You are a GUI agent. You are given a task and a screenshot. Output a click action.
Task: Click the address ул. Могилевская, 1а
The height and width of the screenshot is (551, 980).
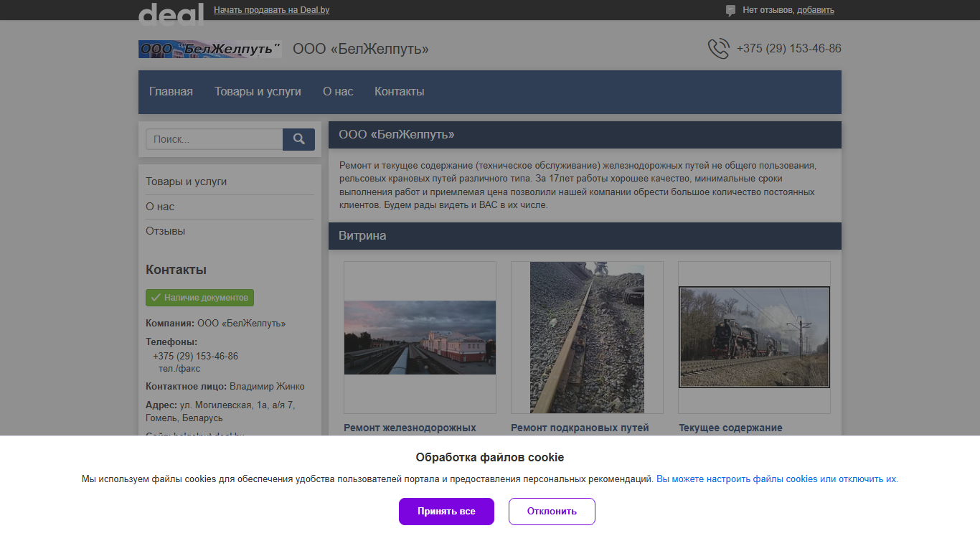point(220,411)
